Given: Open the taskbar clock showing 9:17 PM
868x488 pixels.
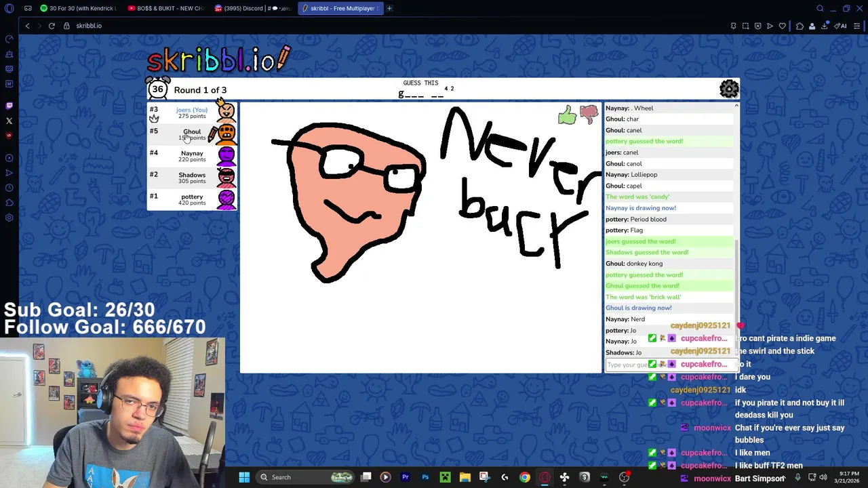Looking at the screenshot, I should tap(848, 477).
